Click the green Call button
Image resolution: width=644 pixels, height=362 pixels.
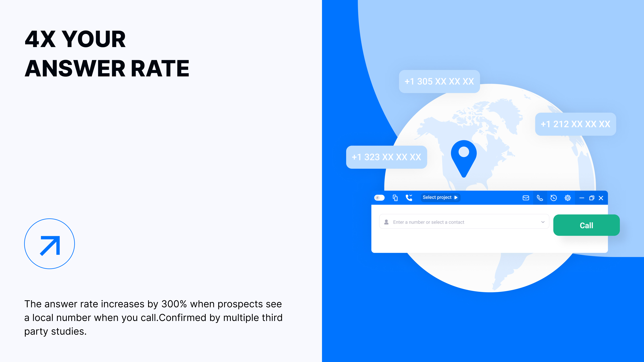586,225
